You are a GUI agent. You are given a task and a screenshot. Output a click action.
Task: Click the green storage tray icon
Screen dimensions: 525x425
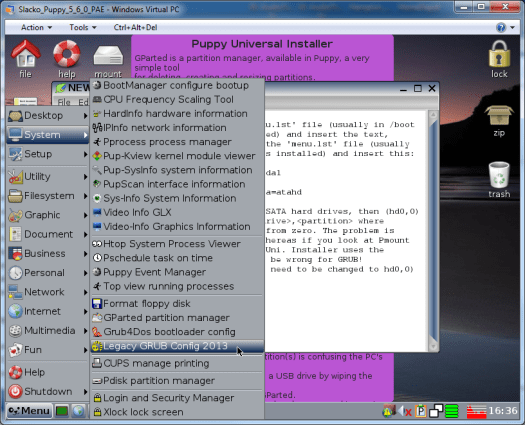click(452, 411)
